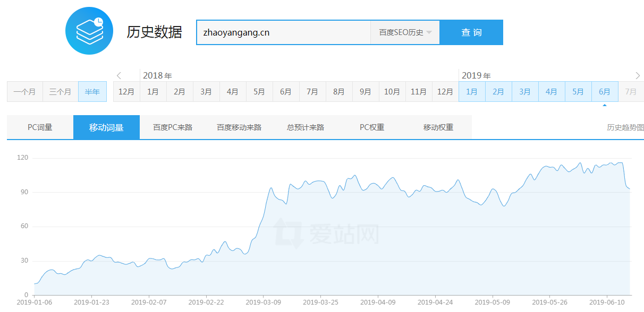
Task: Switch to the PC权重 tab
Action: click(x=370, y=127)
